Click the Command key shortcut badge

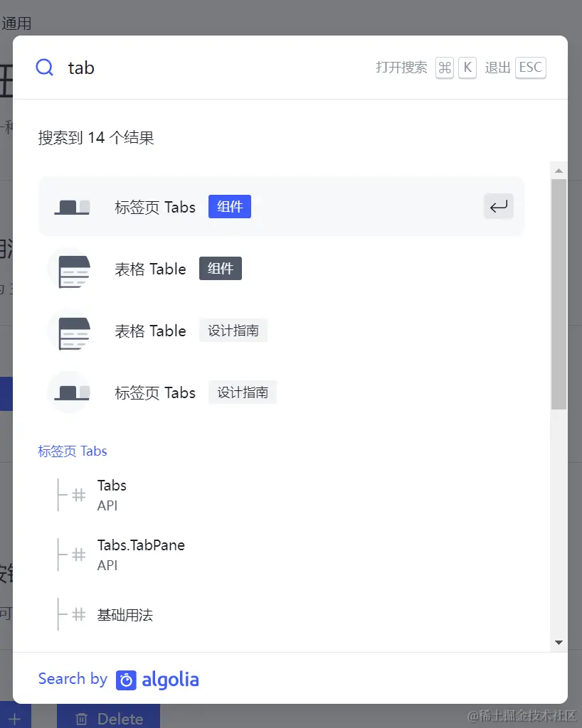[445, 68]
